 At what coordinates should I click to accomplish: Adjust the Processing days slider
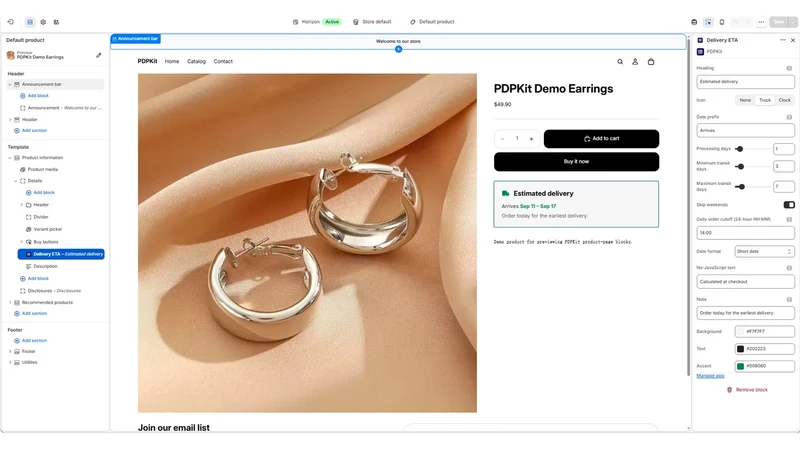pyautogui.click(x=739, y=149)
